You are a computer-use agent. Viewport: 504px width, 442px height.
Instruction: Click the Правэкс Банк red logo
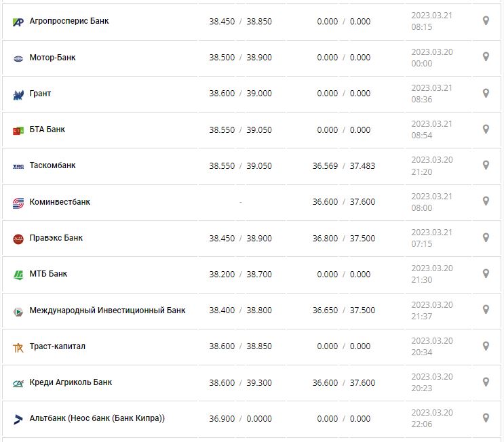18,239
